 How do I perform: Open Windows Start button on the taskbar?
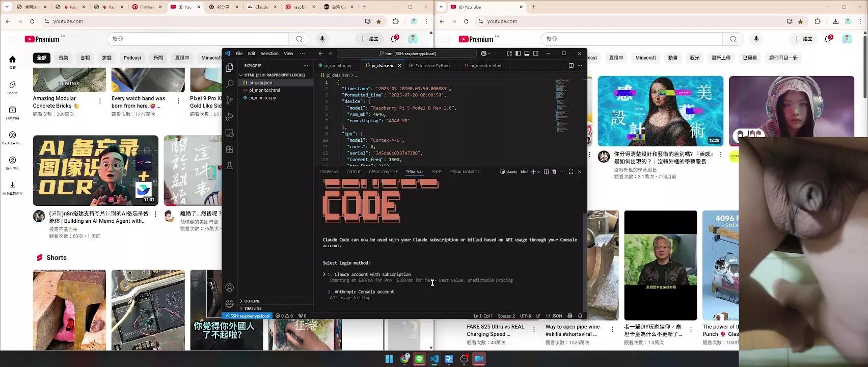[x=389, y=359]
